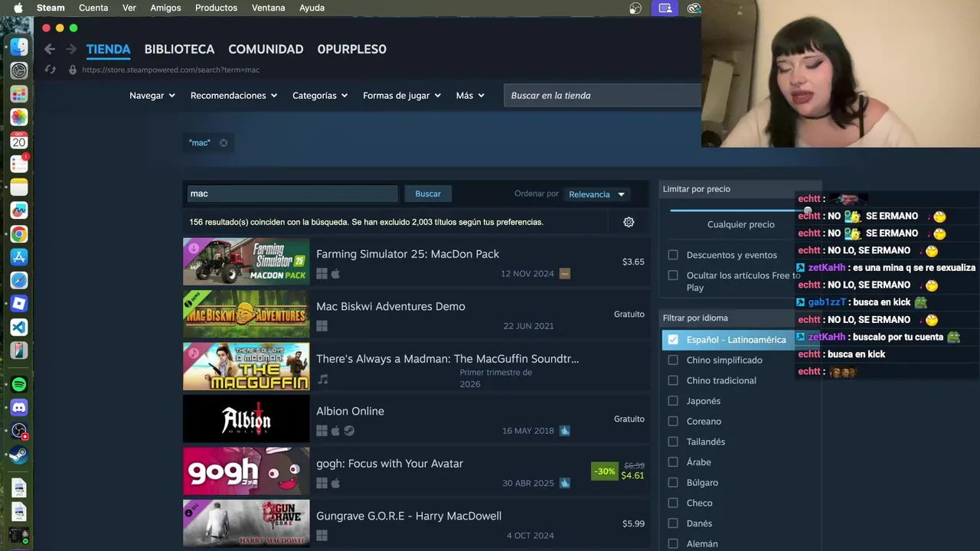Switch to BIBLIOTECA tab
The image size is (980, 551).
tap(179, 49)
